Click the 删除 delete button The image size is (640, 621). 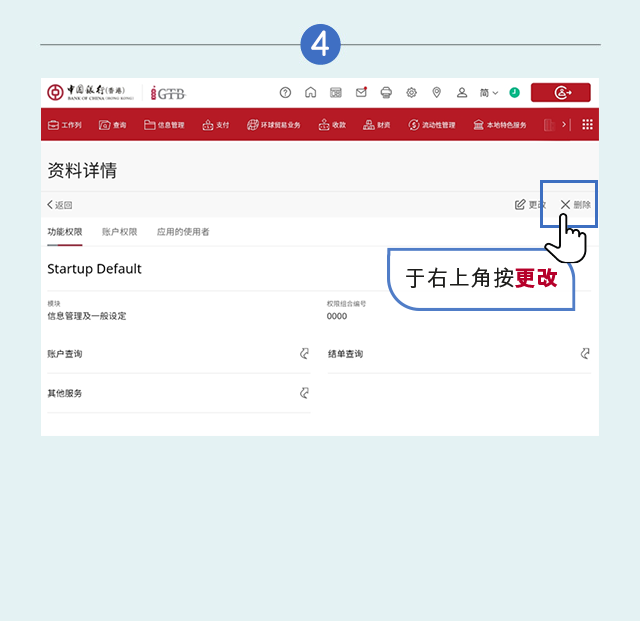tap(576, 205)
